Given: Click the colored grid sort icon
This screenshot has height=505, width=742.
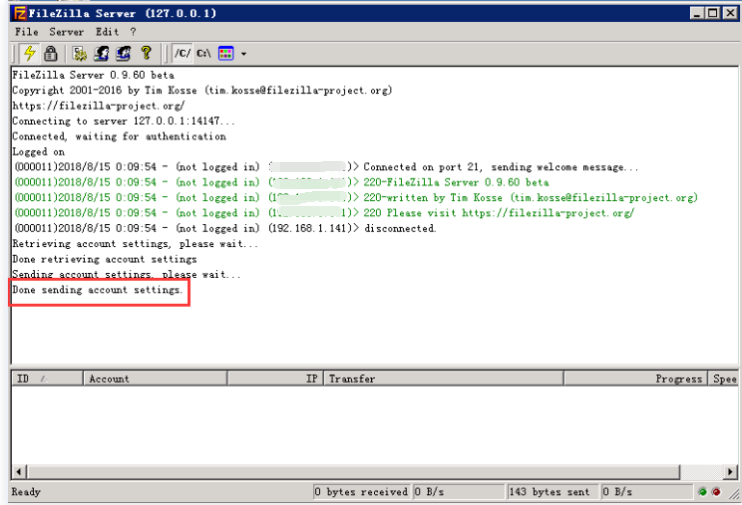Looking at the screenshot, I should [x=226, y=53].
